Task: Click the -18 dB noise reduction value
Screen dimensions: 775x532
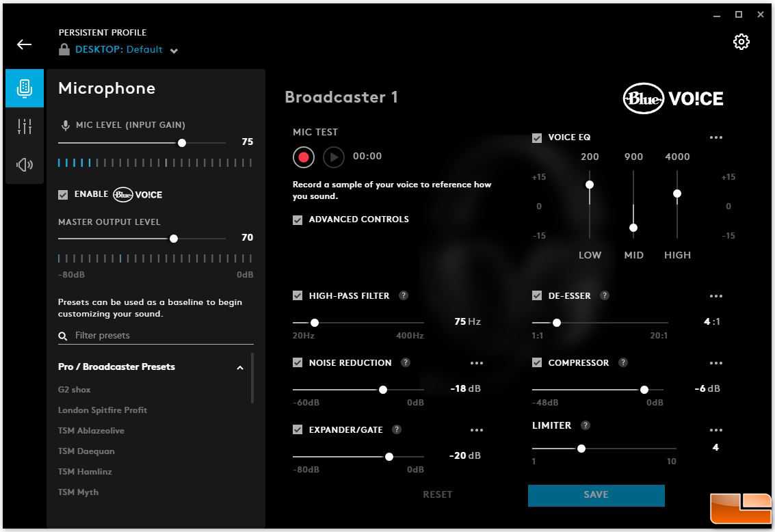Action: pos(465,389)
